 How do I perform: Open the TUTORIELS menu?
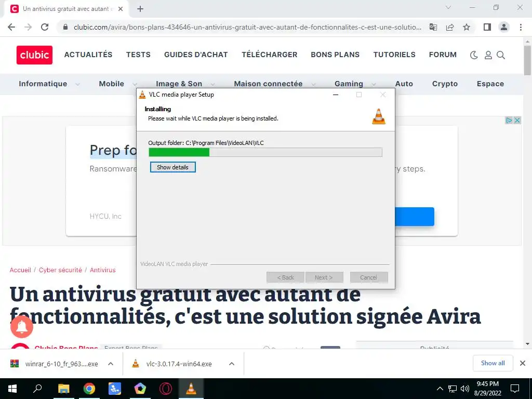[x=394, y=55]
